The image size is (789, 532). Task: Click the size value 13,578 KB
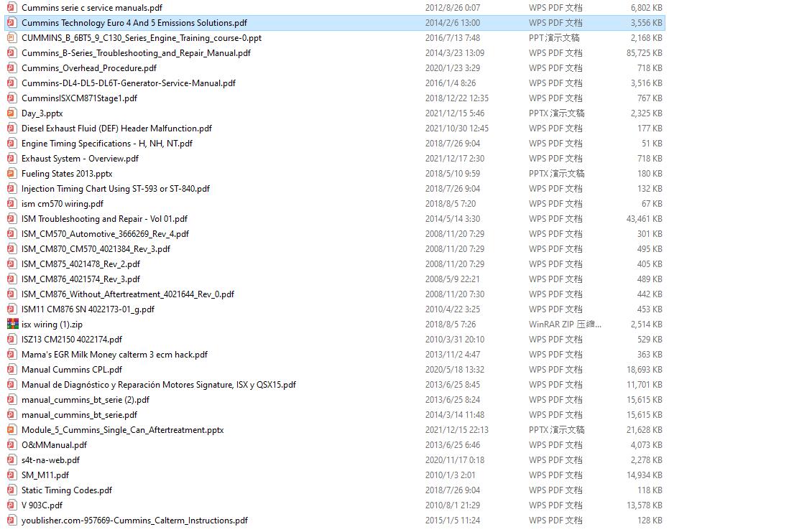[x=644, y=505]
